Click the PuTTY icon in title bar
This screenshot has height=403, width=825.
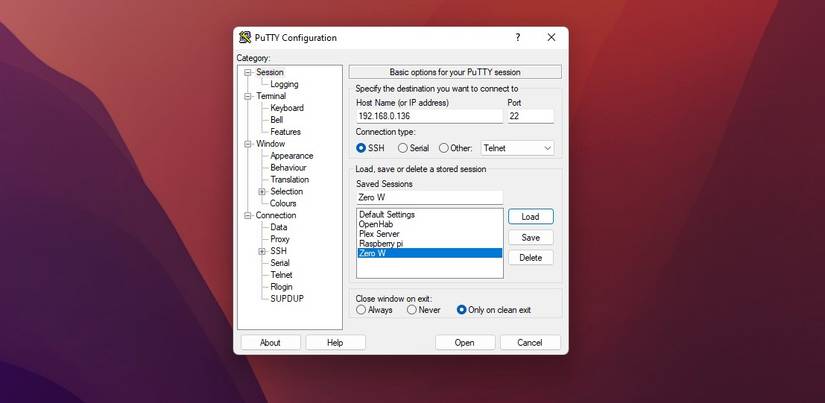tap(245, 37)
